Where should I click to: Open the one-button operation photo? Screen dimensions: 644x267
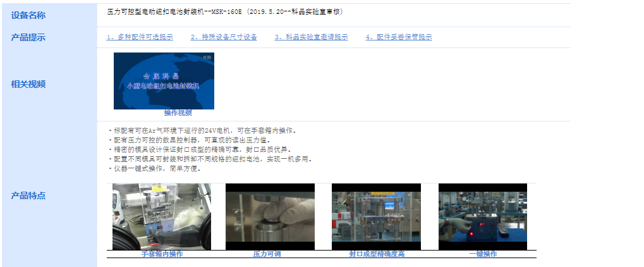483,217
